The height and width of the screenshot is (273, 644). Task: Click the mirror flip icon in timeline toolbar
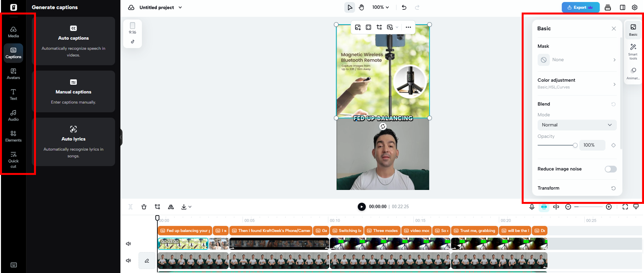coord(171,207)
